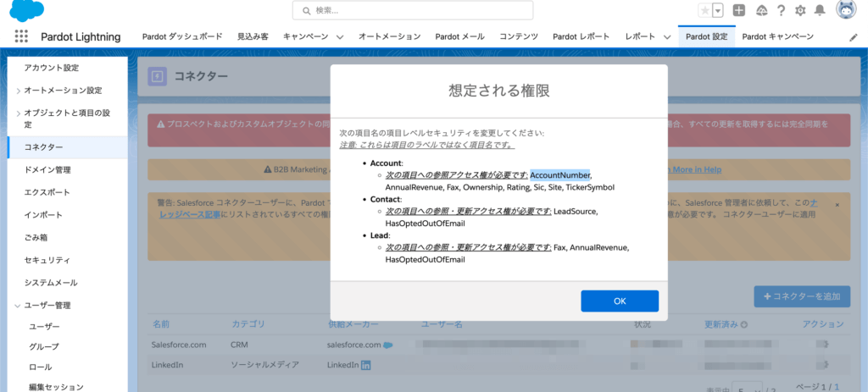Open システムメール in the sidebar
This screenshot has width=868, height=392.
[51, 283]
